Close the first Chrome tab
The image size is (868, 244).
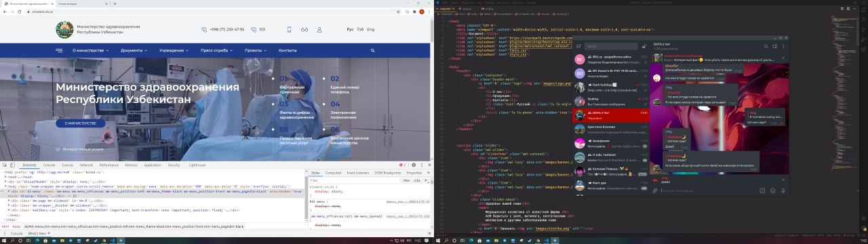[52, 4]
